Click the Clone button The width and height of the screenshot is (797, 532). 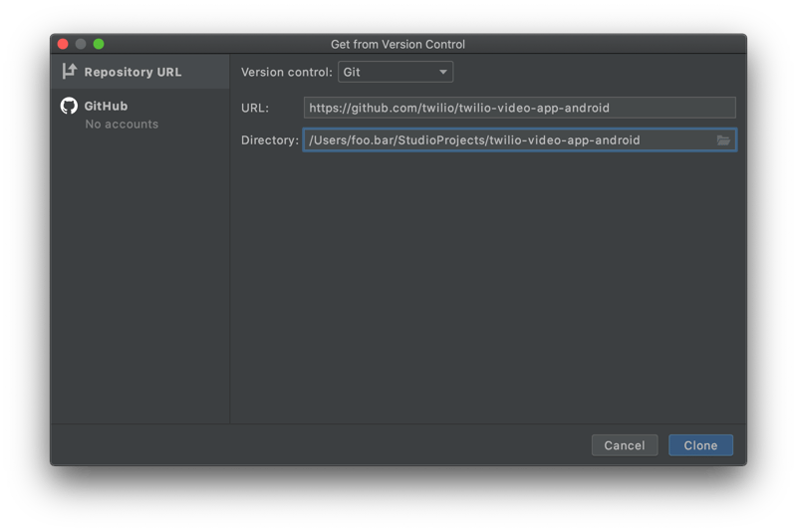(x=700, y=445)
